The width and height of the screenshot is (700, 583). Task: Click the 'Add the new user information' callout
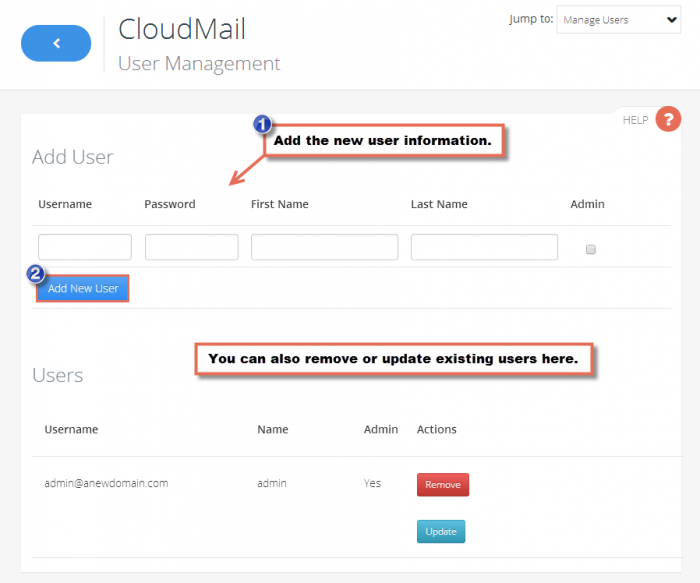click(x=383, y=141)
